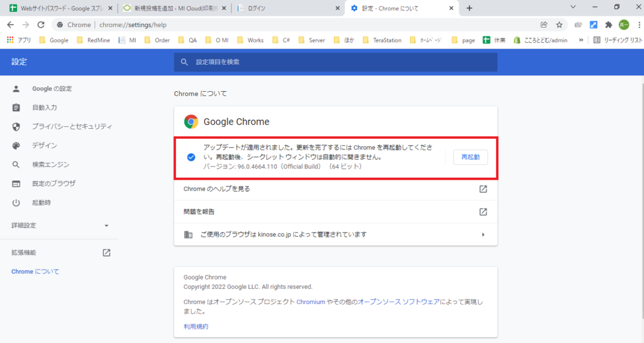The width and height of the screenshot is (644, 343).
Task: Open 既定のブラウザ settings section
Action: 54,183
